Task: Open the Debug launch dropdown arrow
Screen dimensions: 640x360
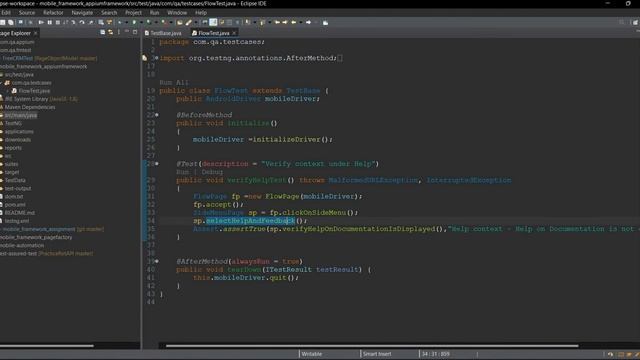Action: pyautogui.click(x=127, y=22)
